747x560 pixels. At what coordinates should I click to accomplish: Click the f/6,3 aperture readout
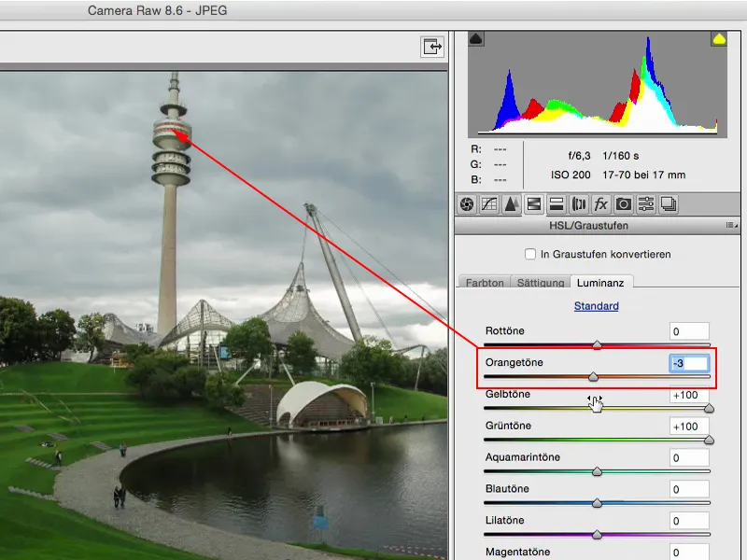pyautogui.click(x=579, y=156)
